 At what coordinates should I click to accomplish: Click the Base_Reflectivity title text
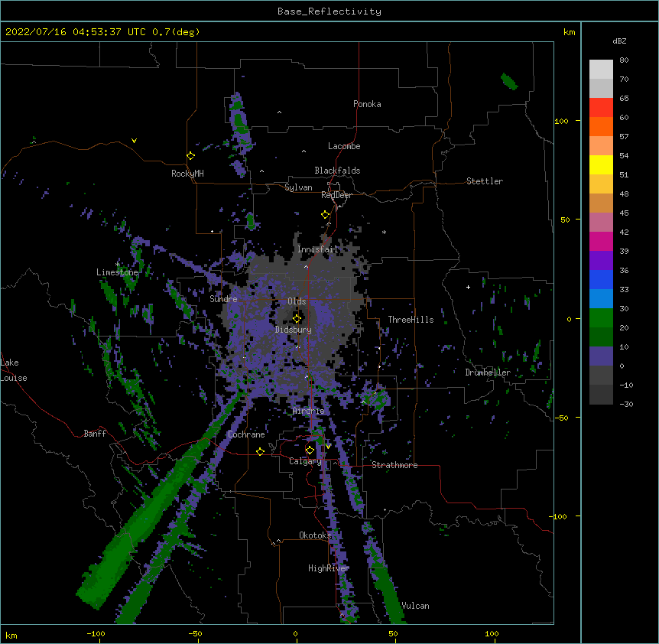coord(329,11)
